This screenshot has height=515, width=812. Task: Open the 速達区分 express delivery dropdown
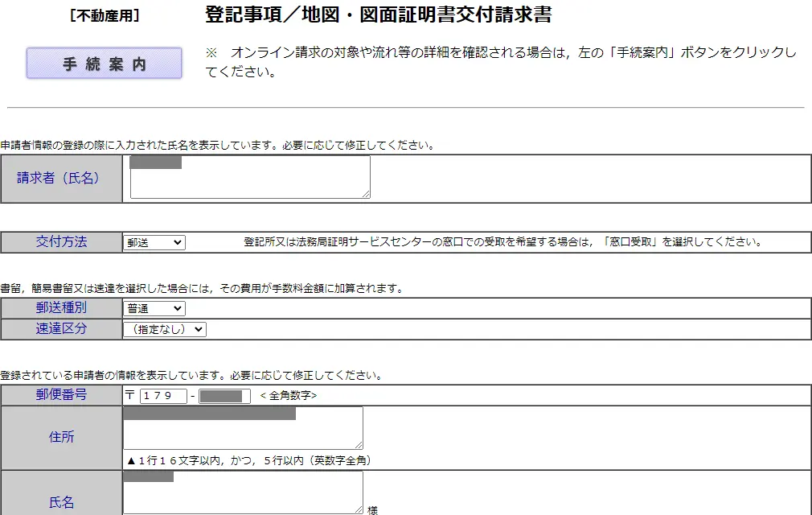165,328
